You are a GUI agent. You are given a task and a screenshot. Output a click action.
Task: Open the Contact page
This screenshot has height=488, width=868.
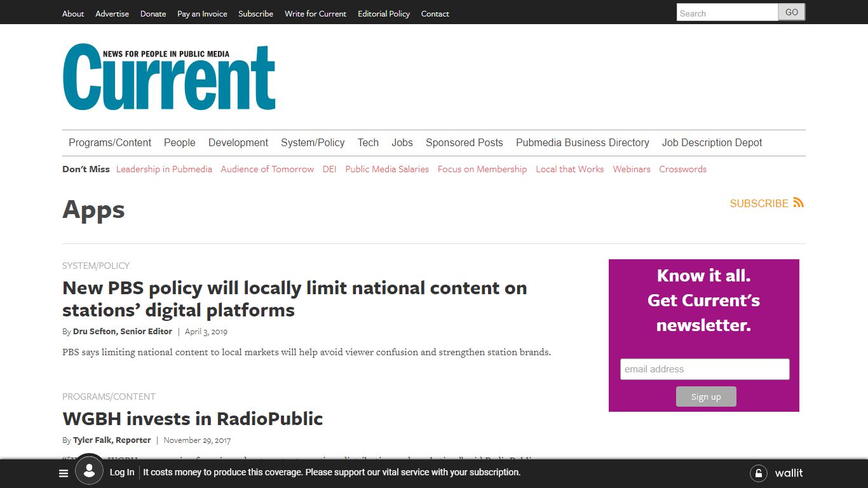pyautogui.click(x=435, y=13)
